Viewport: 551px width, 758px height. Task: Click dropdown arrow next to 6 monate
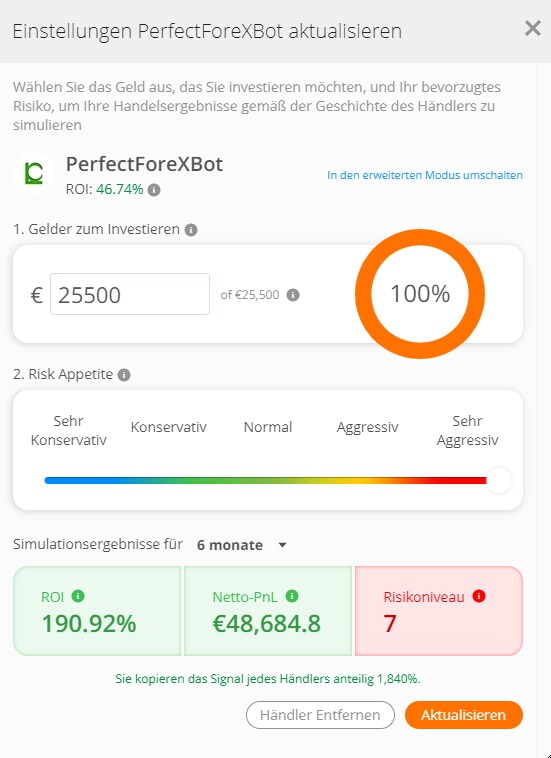point(283,545)
